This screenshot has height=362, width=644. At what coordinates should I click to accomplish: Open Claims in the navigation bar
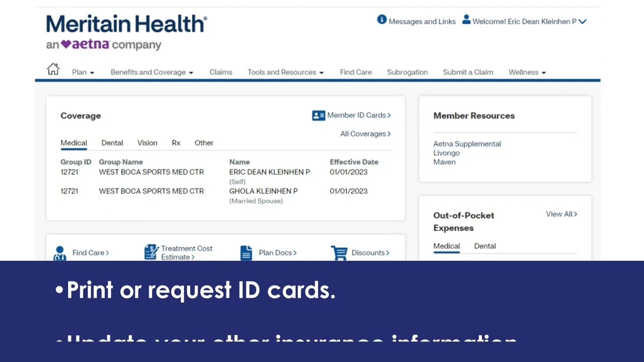pos(221,72)
